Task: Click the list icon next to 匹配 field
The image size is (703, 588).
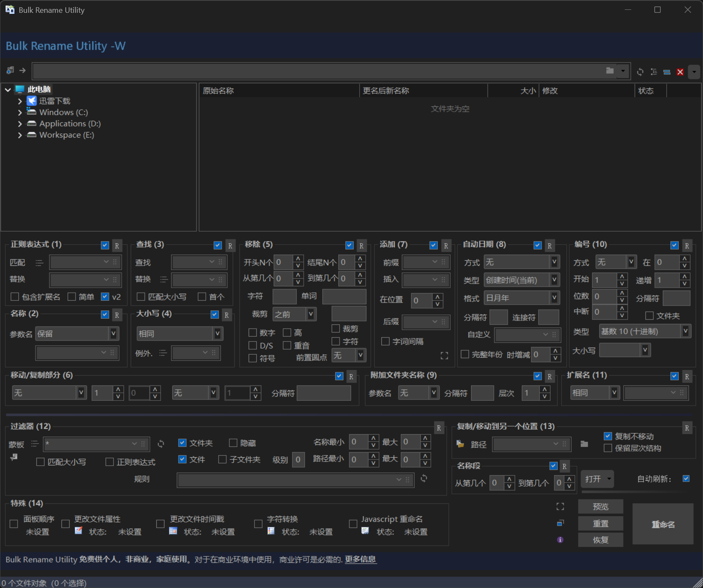Action: coord(39,262)
